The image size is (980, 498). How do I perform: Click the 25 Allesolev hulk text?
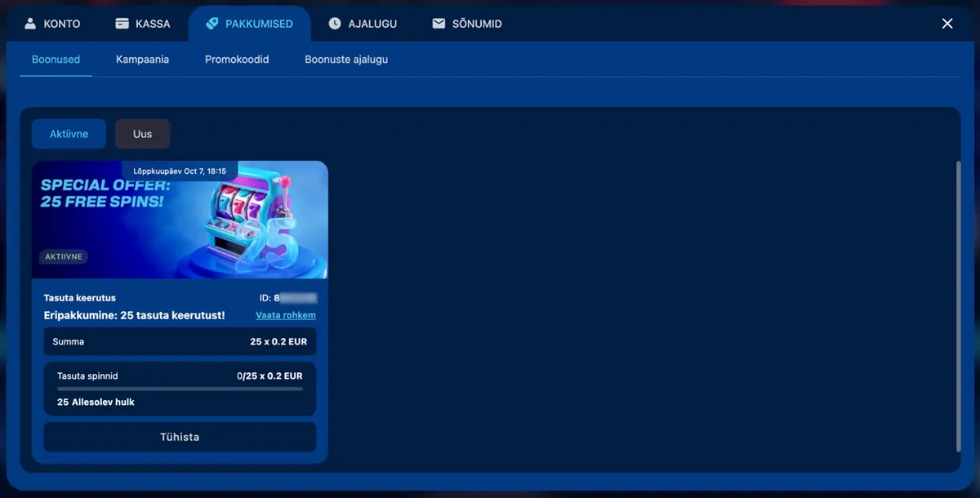tap(96, 402)
